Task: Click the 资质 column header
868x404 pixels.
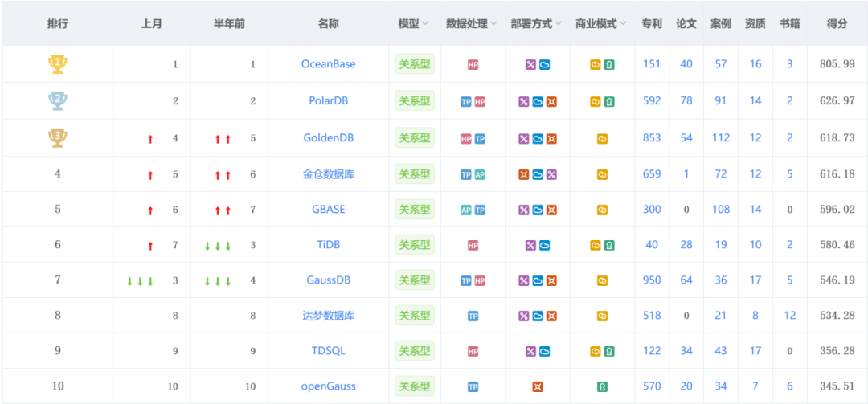Action: pos(755,24)
